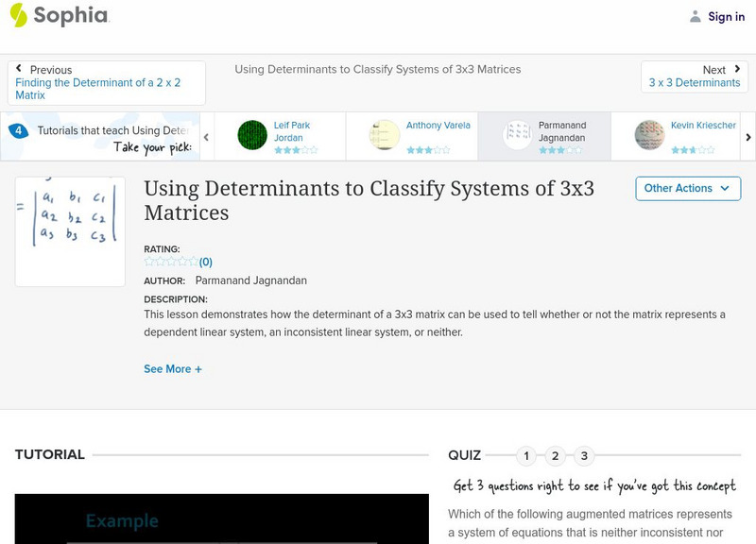This screenshot has height=544, width=756.
Task: Click the Previous left chevron icon
Action: [x=19, y=68]
